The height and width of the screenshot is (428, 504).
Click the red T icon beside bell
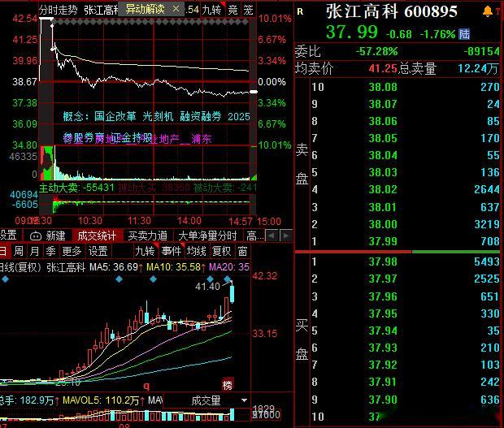[498, 11]
